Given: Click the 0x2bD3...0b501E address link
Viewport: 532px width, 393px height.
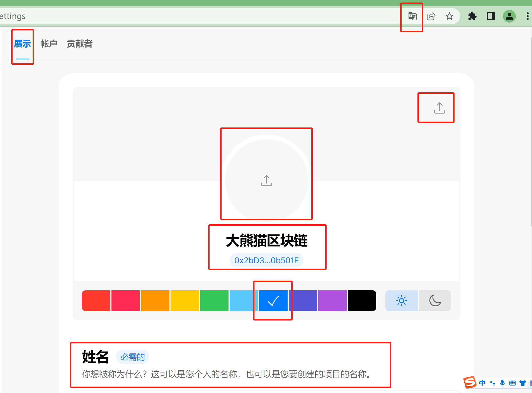Looking at the screenshot, I should [266, 261].
